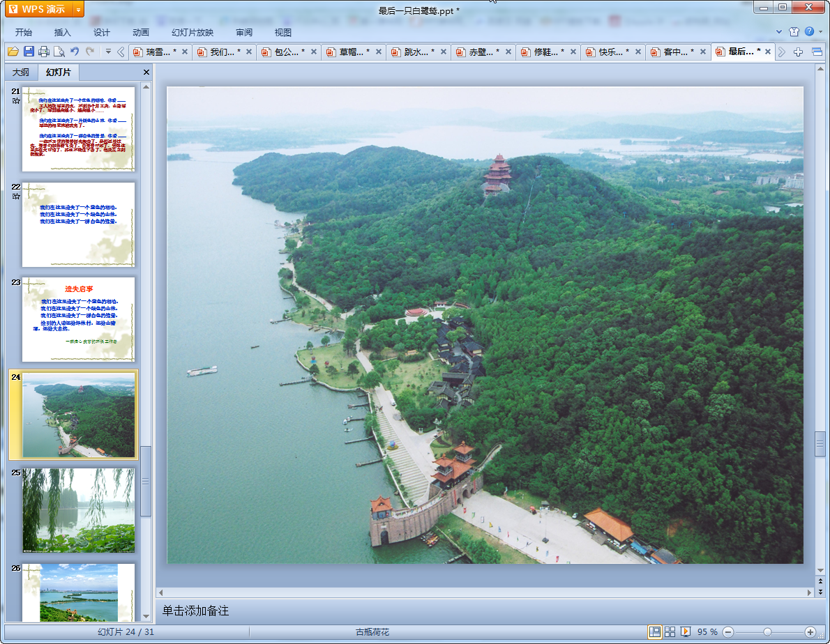
Task: Click 单击添加备注 to add notes
Action: (x=196, y=611)
